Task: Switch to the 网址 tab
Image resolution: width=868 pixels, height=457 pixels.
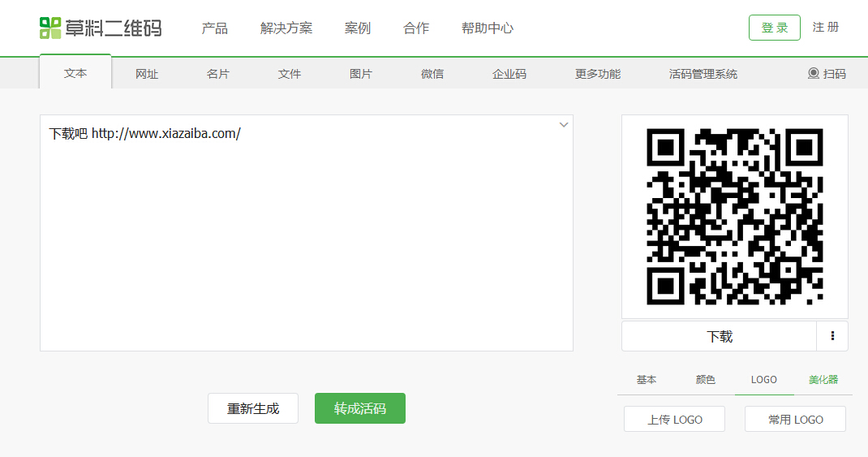Action: tap(147, 74)
